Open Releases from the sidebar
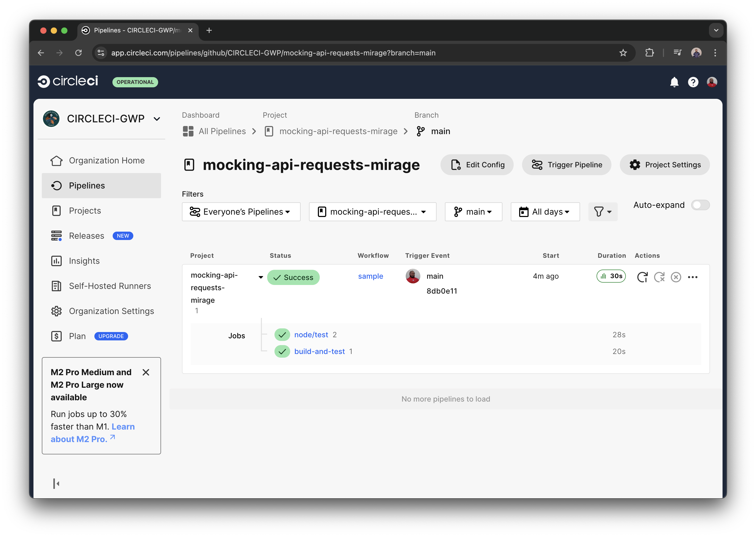The width and height of the screenshot is (756, 537). (x=86, y=236)
